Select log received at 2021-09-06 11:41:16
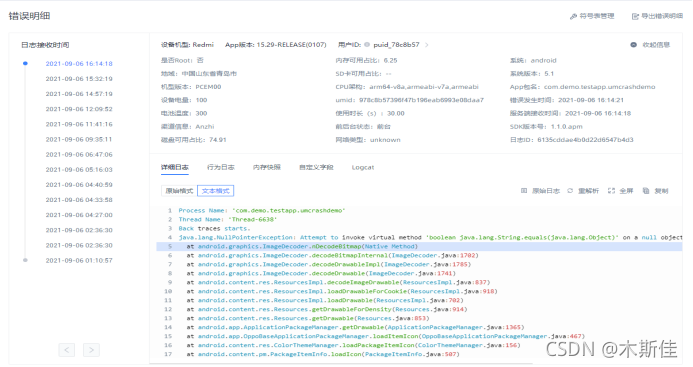This screenshot has width=693, height=367. [x=79, y=124]
